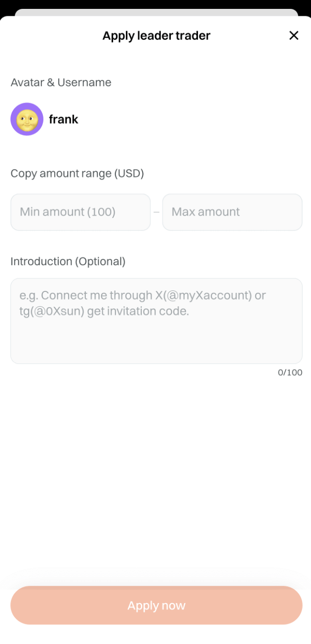Focus the Max amount field
Image resolution: width=311 pixels, height=644 pixels.
pyautogui.click(x=232, y=212)
